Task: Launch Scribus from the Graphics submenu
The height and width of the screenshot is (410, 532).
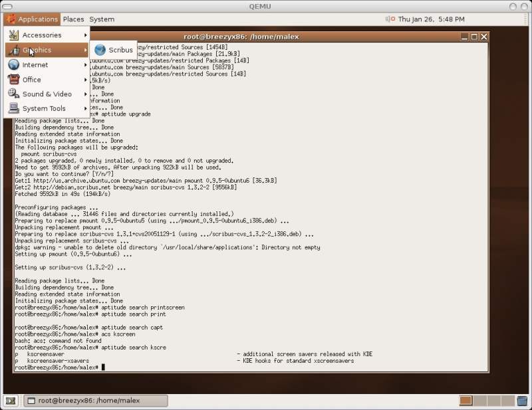Action: pyautogui.click(x=120, y=50)
